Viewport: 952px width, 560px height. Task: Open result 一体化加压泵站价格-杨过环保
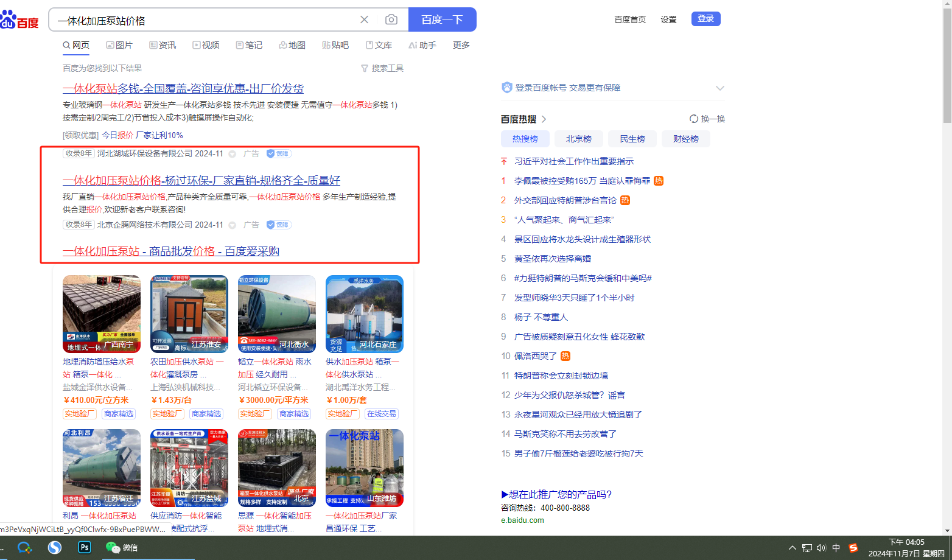point(201,181)
